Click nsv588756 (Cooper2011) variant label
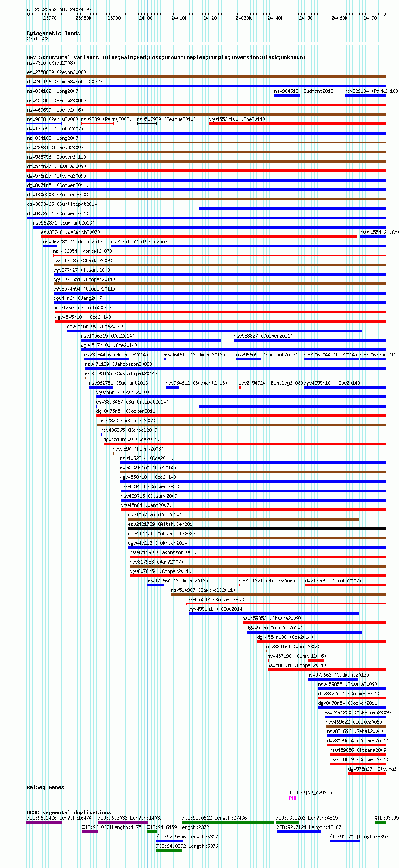The height and width of the screenshot is (868, 399). [56, 157]
